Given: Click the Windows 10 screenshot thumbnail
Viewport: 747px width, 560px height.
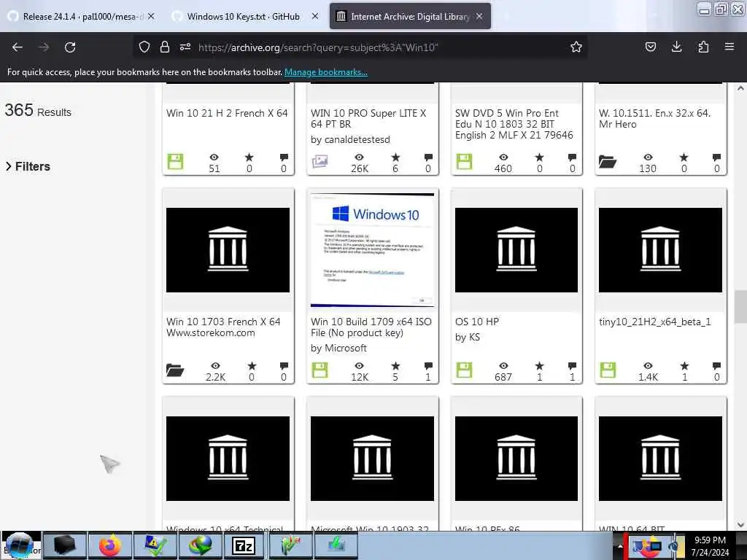Looking at the screenshot, I should pos(372,250).
